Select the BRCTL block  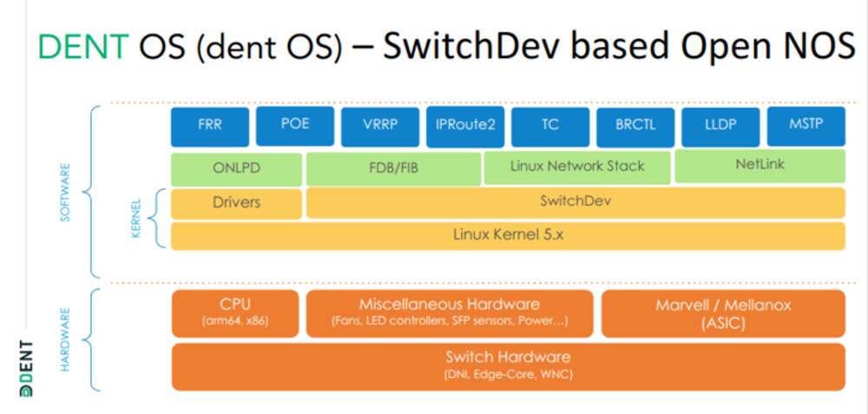(x=635, y=125)
